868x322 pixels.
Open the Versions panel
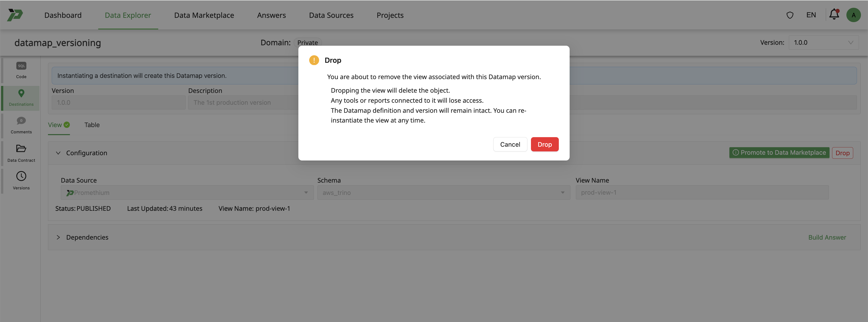click(21, 181)
